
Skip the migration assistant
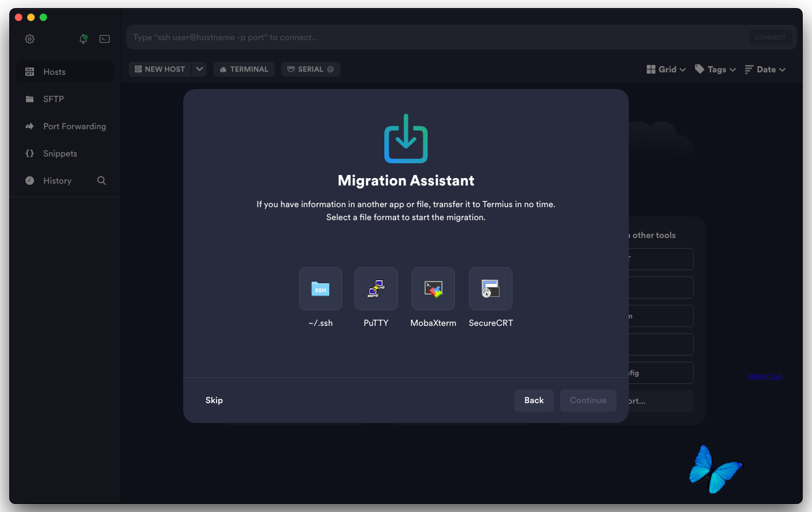point(214,400)
